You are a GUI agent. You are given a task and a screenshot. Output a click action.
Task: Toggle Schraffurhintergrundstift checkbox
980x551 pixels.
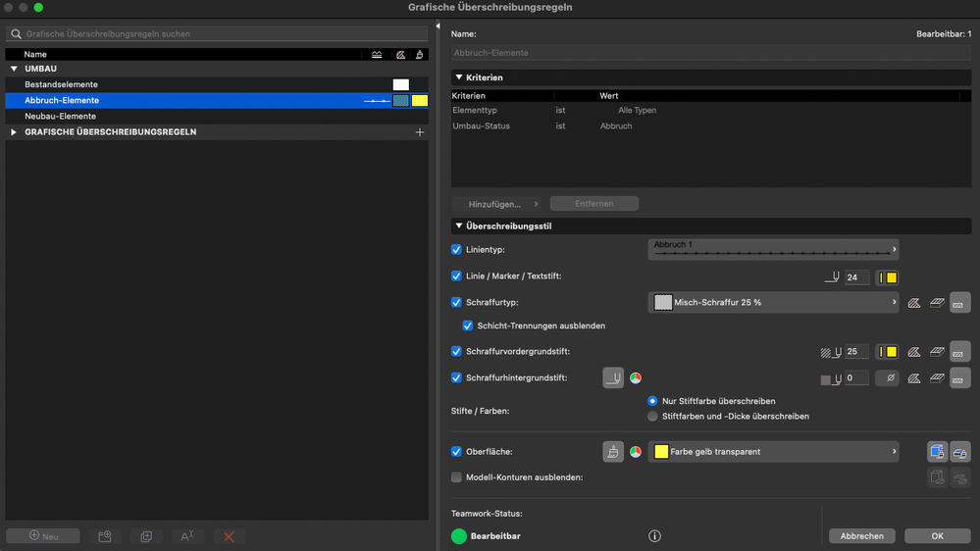456,377
